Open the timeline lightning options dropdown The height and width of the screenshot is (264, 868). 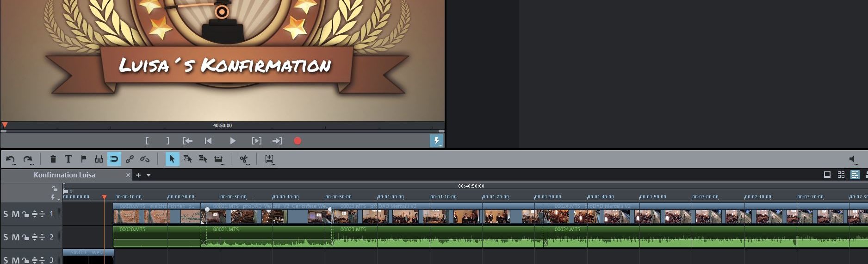tap(56, 197)
